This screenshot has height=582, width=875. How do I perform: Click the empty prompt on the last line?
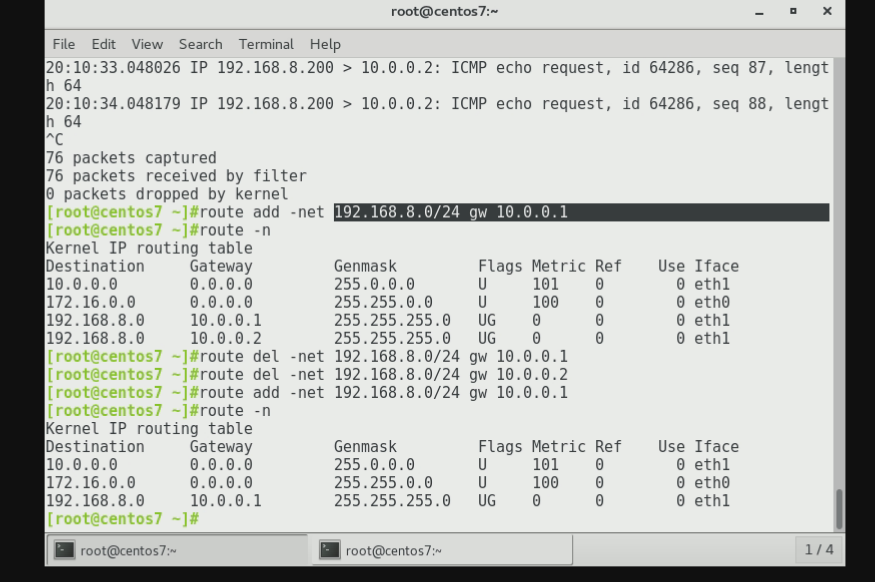pyautogui.click(x=122, y=519)
